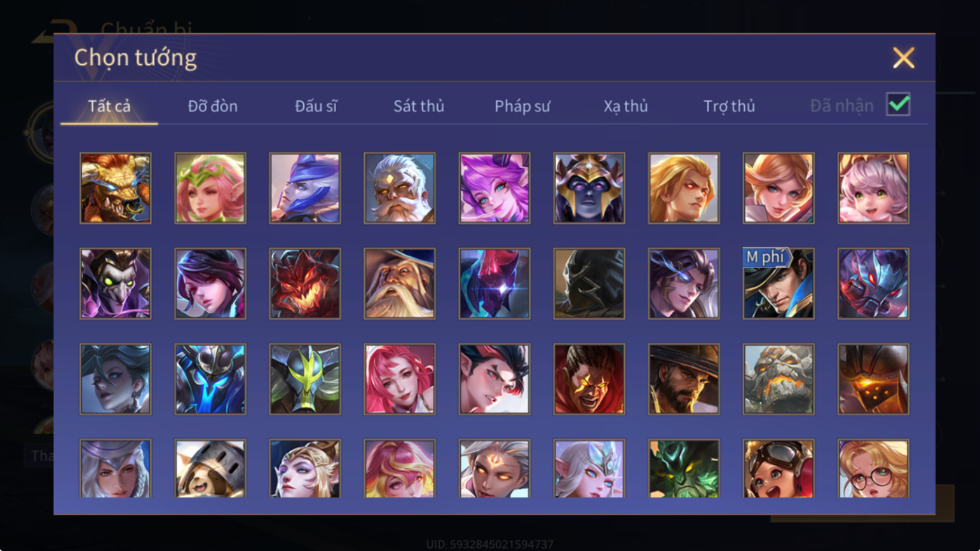Choose the plague-mask hero with green eyes
This screenshot has height=551, width=980.
(116, 283)
